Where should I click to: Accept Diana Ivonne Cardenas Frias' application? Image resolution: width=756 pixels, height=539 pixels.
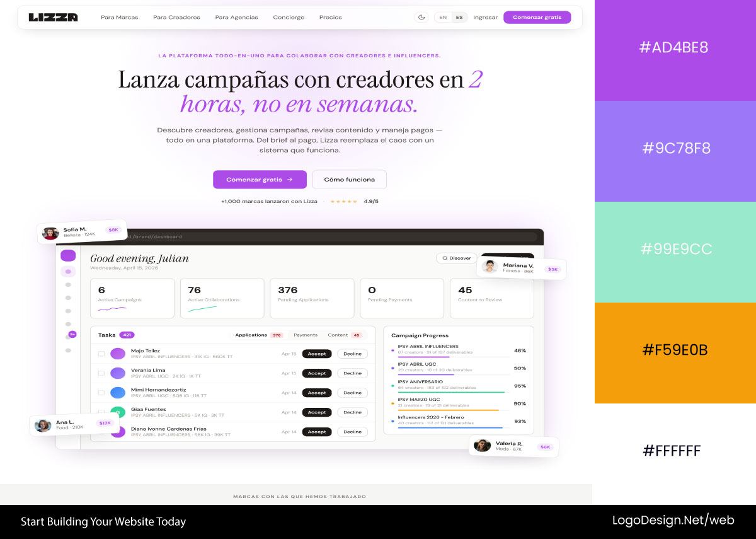coord(317,432)
